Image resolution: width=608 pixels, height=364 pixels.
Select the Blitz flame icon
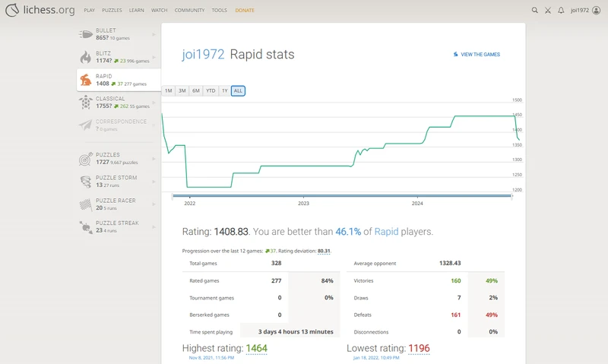pyautogui.click(x=86, y=57)
